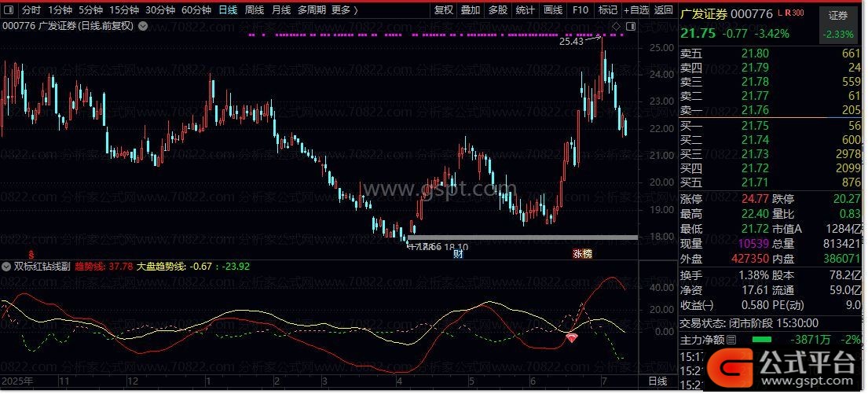Click the green 主力净额 flow bar
Viewport: 868px width, 394px height.
pyautogui.click(x=761, y=340)
